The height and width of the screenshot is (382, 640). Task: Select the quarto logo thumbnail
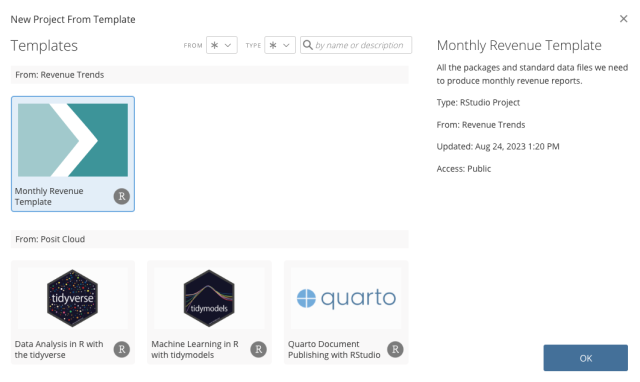click(x=346, y=298)
